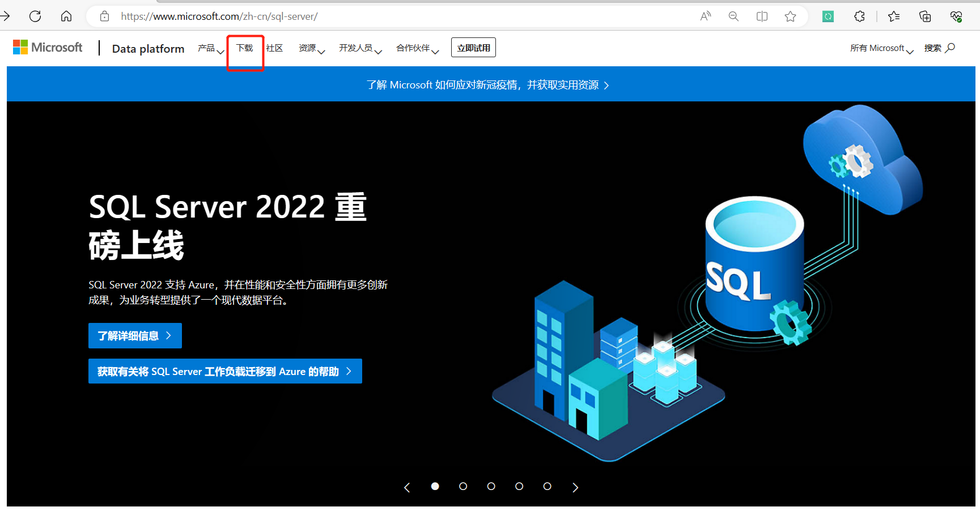980x511 pixels.
Task: Show next carousel slide
Action: tap(575, 487)
